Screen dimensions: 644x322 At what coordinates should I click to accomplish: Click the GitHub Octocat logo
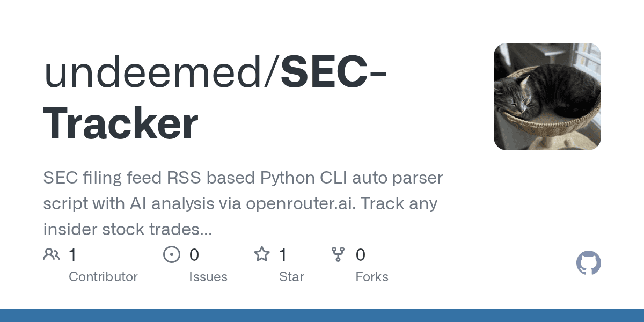[588, 264]
